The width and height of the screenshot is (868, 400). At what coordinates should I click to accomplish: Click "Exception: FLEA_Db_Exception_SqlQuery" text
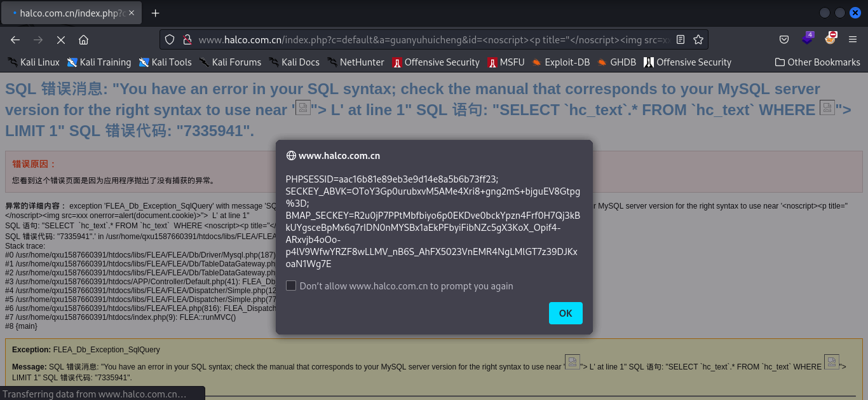click(x=86, y=350)
